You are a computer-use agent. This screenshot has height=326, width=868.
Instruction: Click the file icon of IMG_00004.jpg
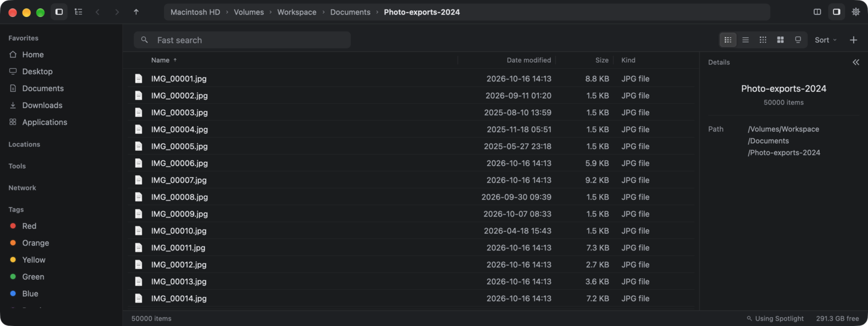[139, 129]
